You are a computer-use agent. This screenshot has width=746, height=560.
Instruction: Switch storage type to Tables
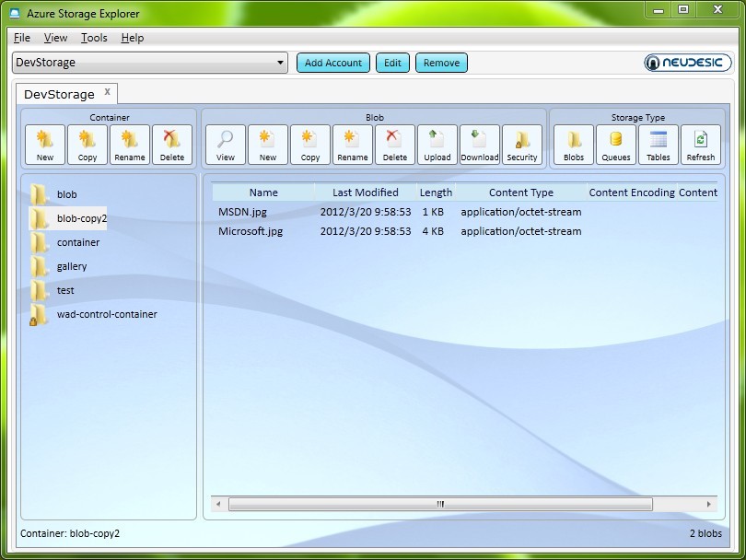659,145
